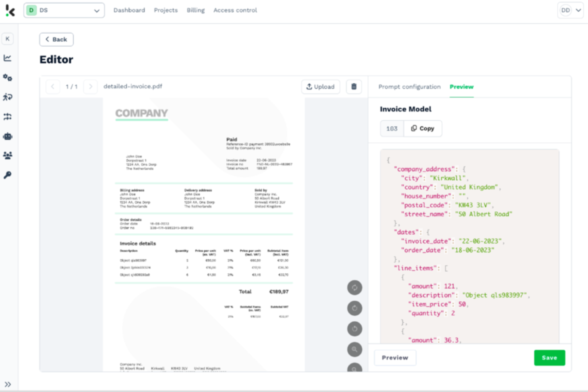Viewport: 588px width, 392px height.
Task: Click the "50 Albert Road" street value
Action: [484, 214]
